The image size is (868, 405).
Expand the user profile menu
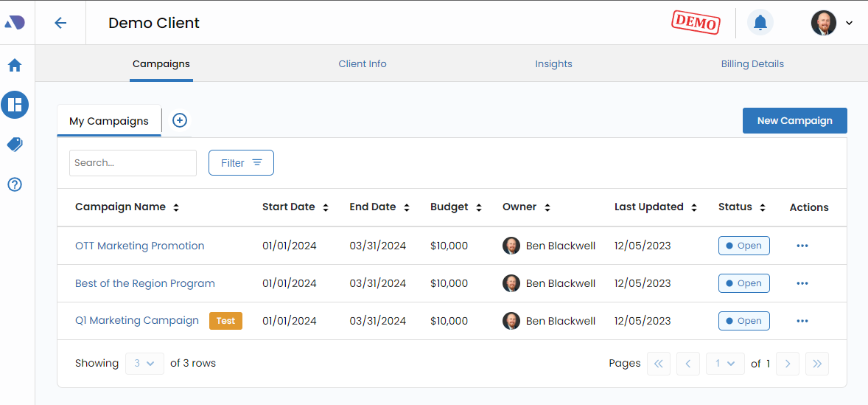[832, 23]
